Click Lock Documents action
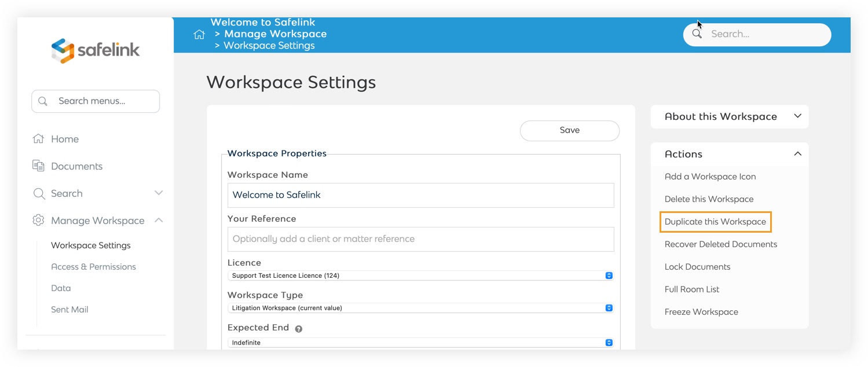Viewport: 868px width, 367px height. (697, 267)
